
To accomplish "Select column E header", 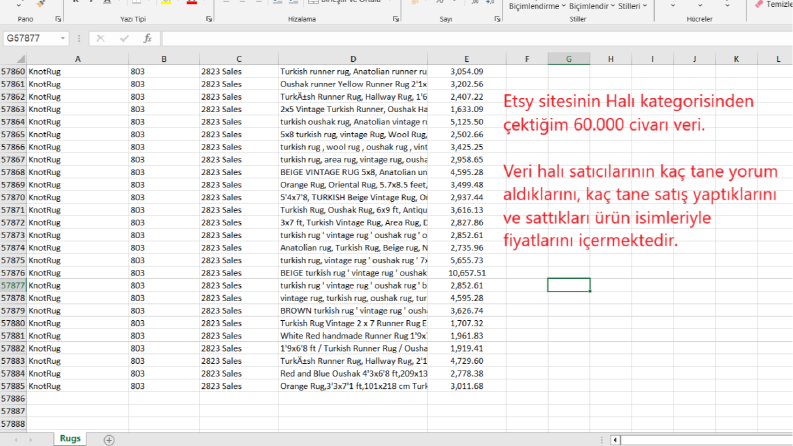I will point(466,59).
